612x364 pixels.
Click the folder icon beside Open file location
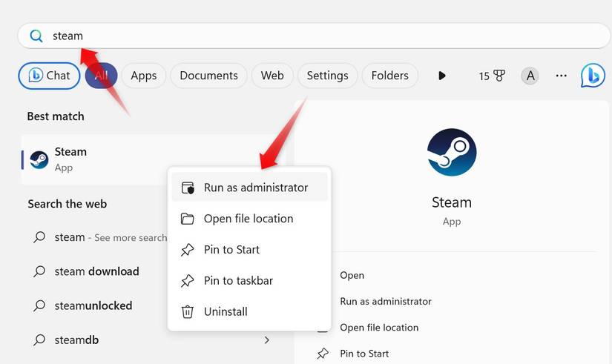pyautogui.click(x=188, y=219)
